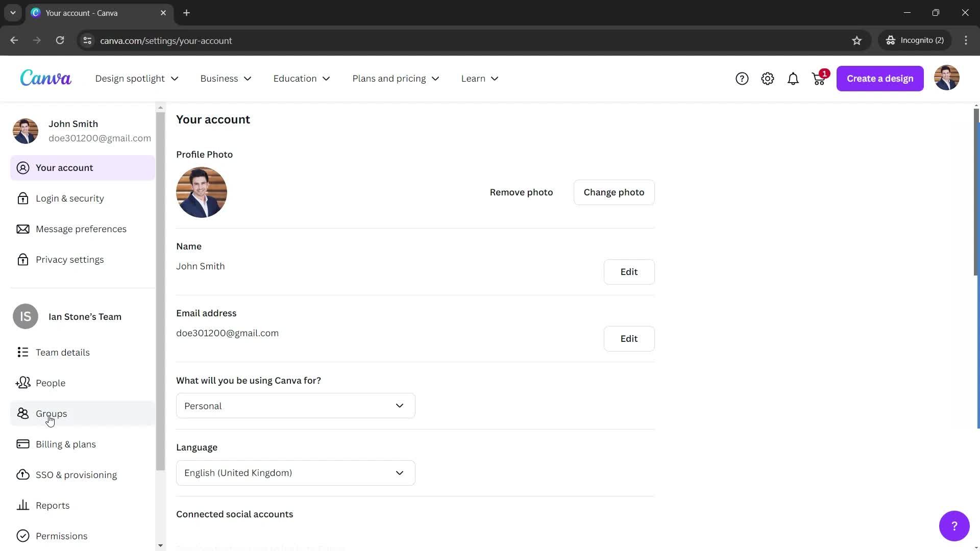This screenshot has height=551, width=980.
Task: Click the profile photo thumbnail
Action: pos(201,192)
